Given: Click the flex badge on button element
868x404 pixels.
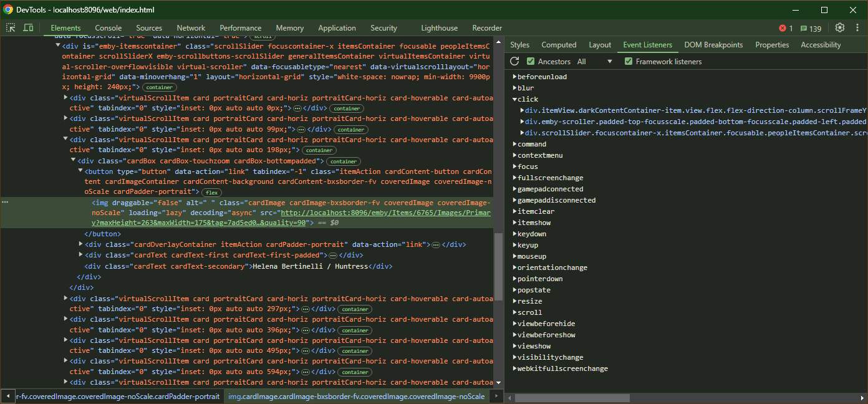Looking at the screenshot, I should tap(212, 193).
